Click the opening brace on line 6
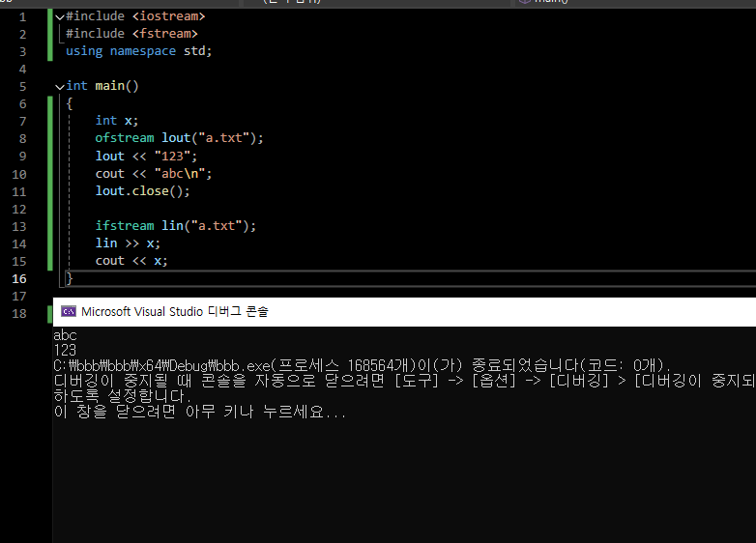The image size is (756, 543). click(70, 103)
